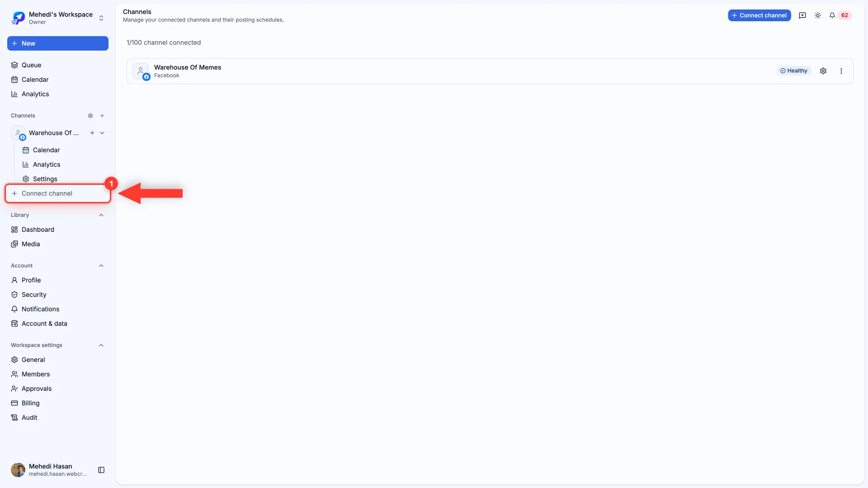Image resolution: width=868 pixels, height=488 pixels.
Task: Collapse the Account section
Action: point(101,266)
